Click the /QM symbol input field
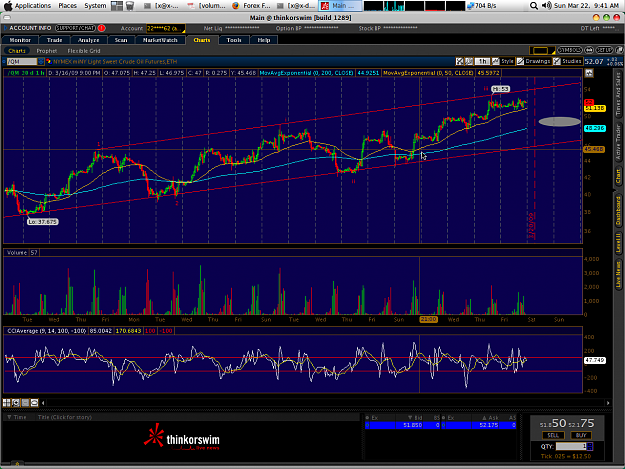 tap(22, 62)
